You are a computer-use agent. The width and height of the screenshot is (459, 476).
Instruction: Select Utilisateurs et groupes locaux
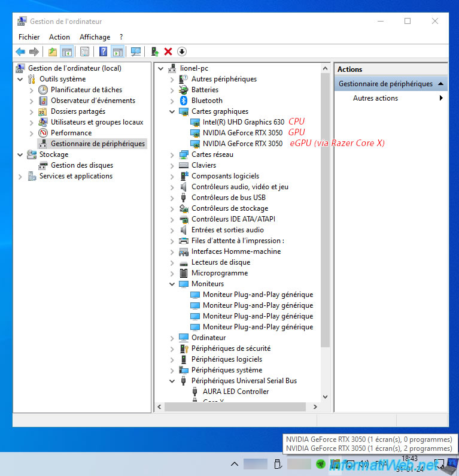click(97, 122)
